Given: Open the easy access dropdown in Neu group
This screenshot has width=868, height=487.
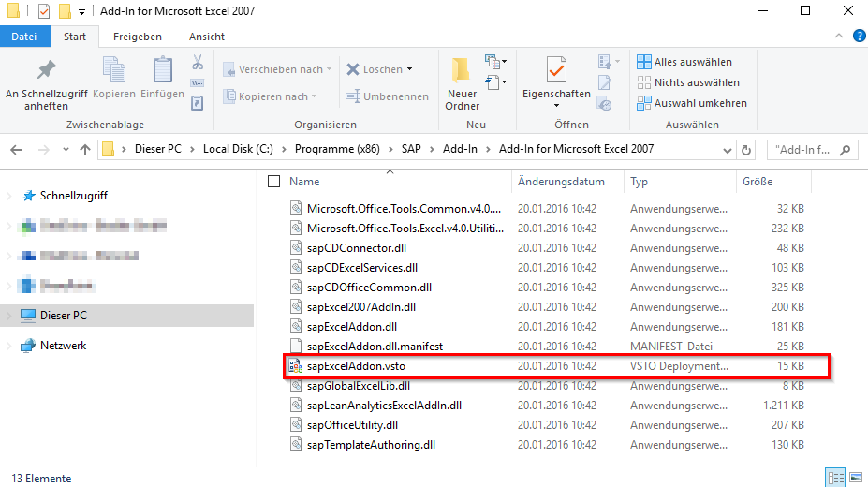Looking at the screenshot, I should pyautogui.click(x=495, y=82).
